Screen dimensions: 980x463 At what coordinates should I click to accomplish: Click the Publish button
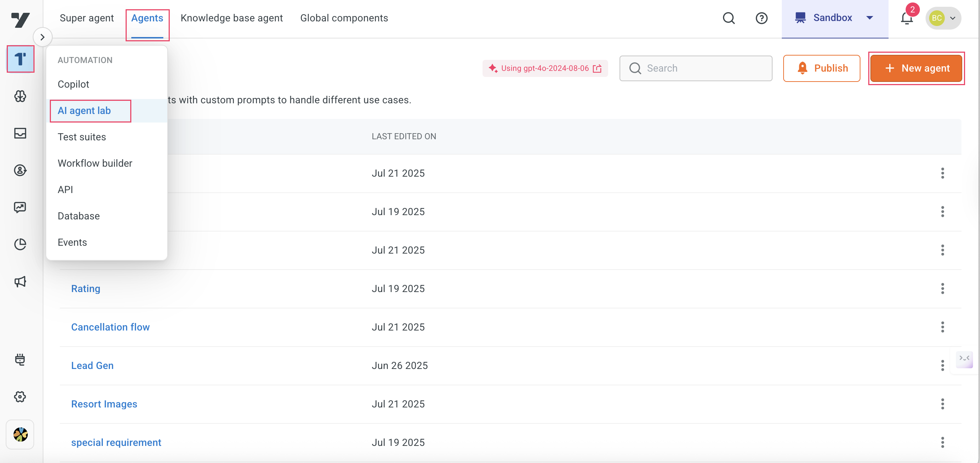point(821,68)
